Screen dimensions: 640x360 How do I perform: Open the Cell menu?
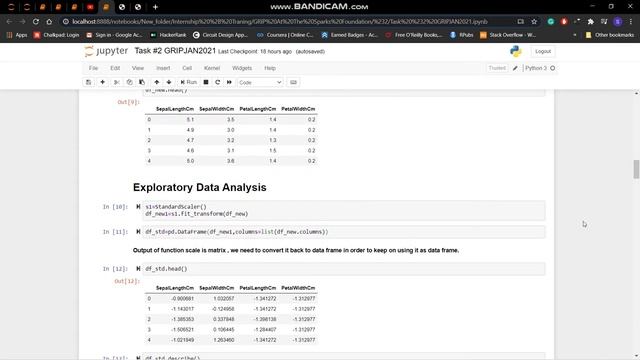(x=187, y=68)
